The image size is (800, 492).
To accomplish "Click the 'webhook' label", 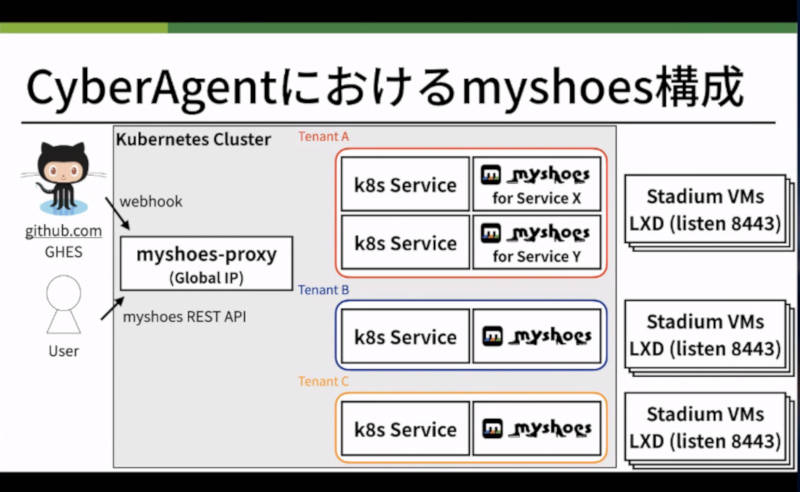I will (151, 201).
